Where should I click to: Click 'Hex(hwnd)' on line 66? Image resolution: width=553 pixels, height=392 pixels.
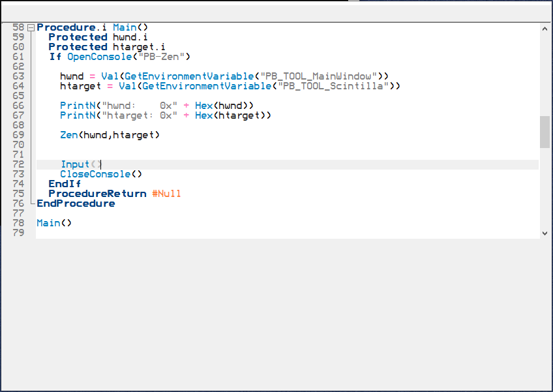(224, 106)
